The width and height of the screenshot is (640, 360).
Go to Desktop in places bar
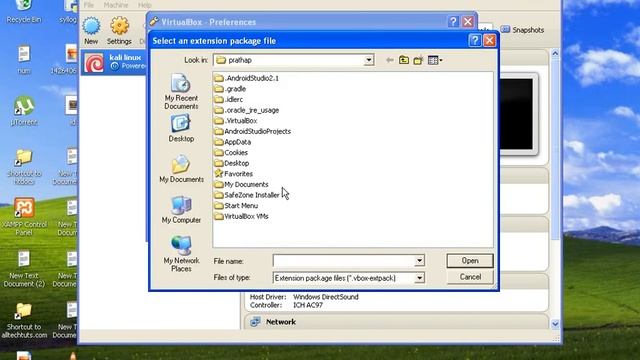pos(181,128)
